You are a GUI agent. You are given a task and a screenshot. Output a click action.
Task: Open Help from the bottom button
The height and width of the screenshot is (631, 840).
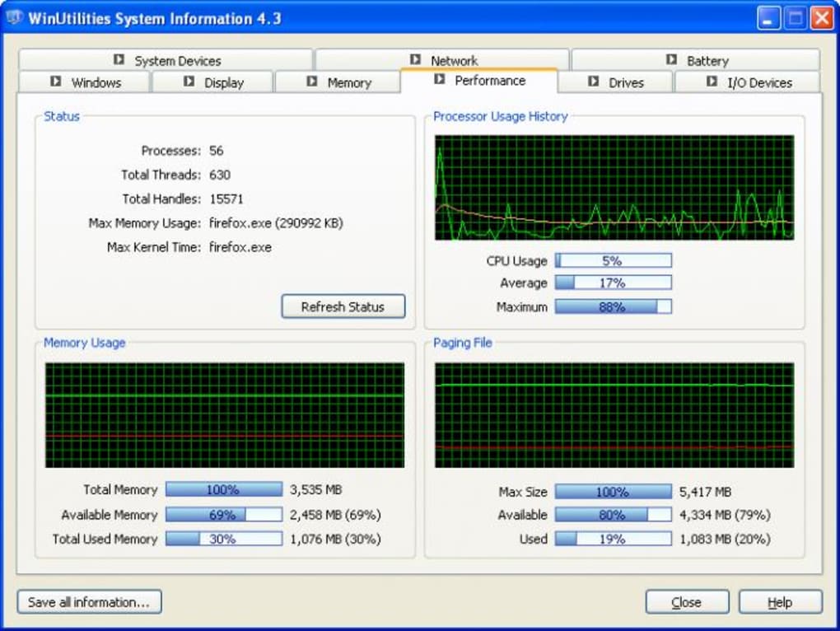(x=780, y=602)
